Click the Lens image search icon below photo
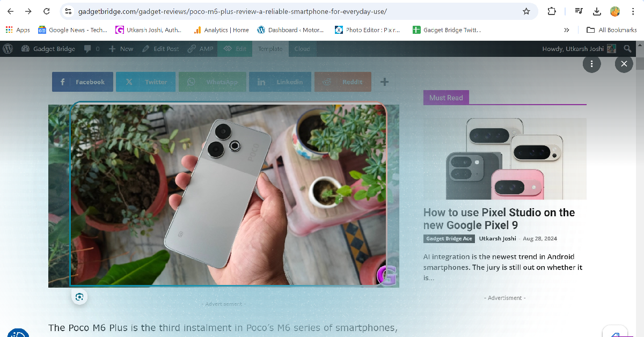The height and width of the screenshot is (337, 644). 79,297
